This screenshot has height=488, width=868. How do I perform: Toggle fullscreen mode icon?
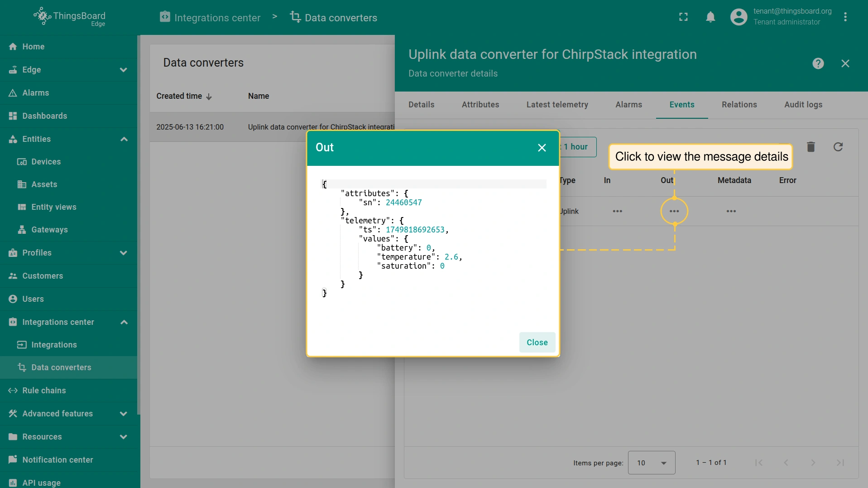pos(683,17)
